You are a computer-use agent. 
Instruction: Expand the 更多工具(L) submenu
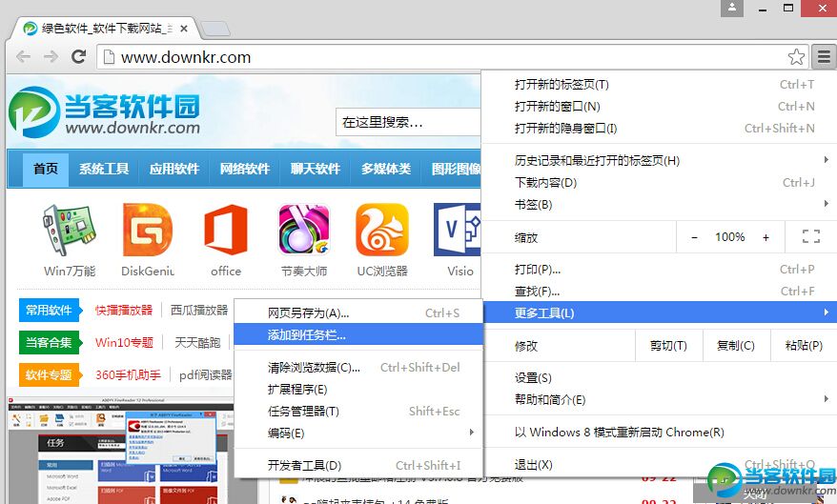click(x=659, y=312)
